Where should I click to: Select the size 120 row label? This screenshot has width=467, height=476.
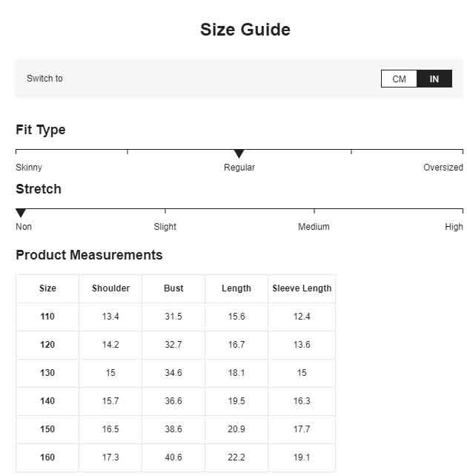pos(47,345)
